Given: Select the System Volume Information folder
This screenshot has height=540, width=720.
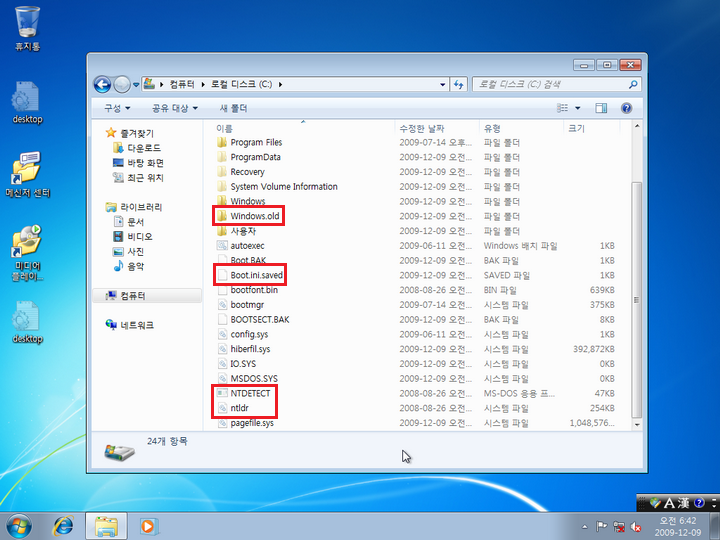Looking at the screenshot, I should (277, 186).
